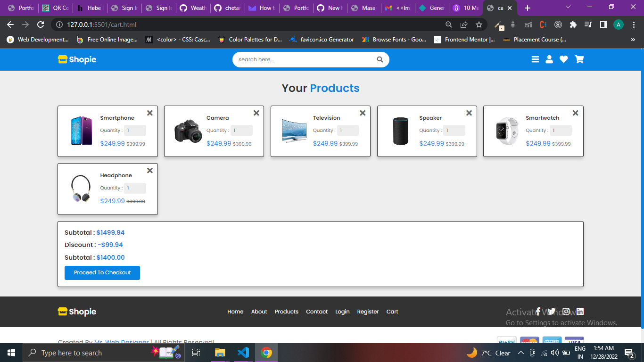
Task: View the wishlist heart icon
Action: pyautogui.click(x=564, y=59)
